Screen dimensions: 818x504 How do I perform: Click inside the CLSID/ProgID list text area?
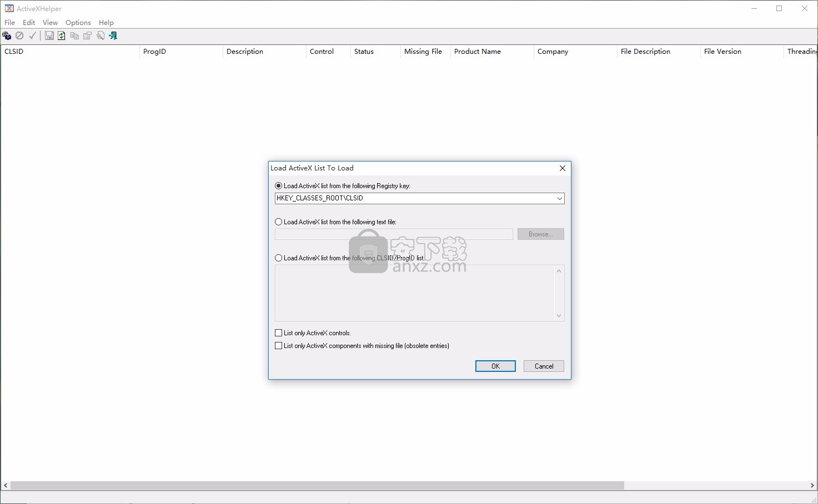[x=415, y=293]
